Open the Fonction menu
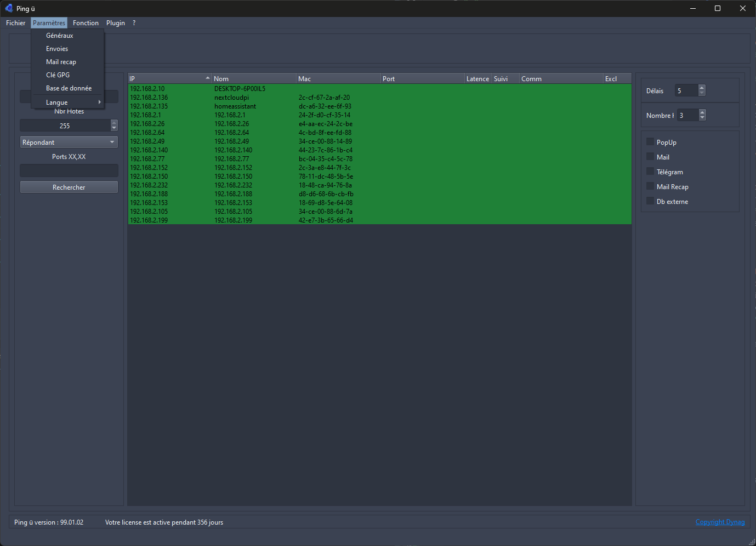Viewport: 756px width, 546px height. (x=86, y=23)
